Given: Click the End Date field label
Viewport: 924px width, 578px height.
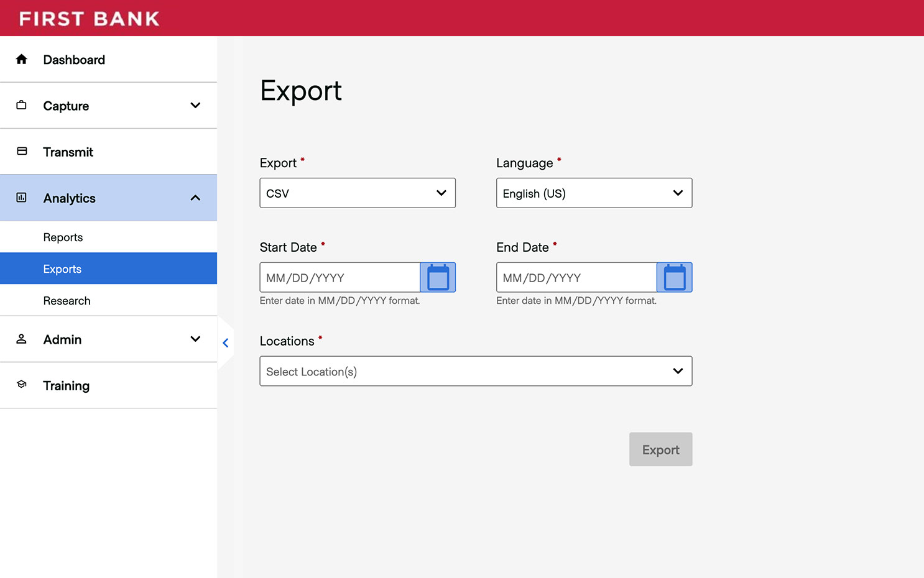Looking at the screenshot, I should point(522,247).
